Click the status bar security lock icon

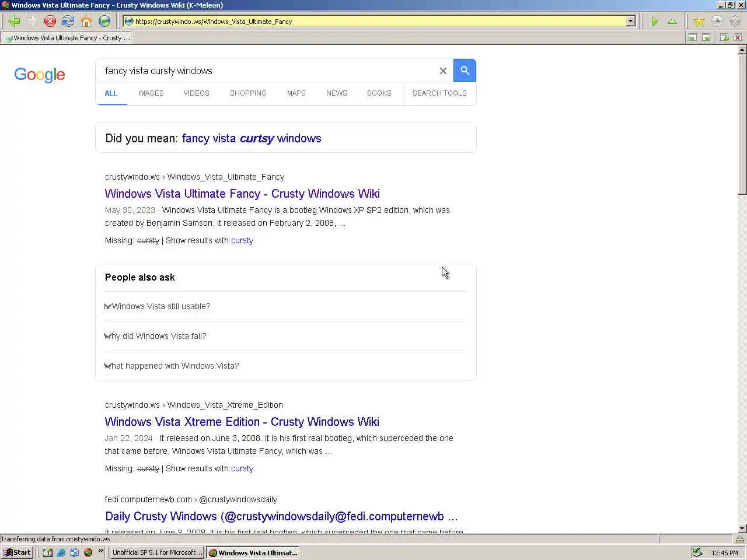[740, 539]
